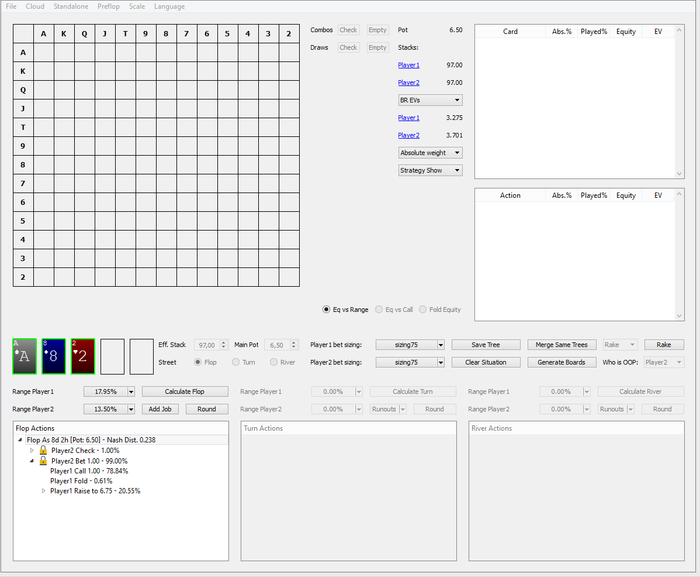
Task: Click Draws Check button
Action: point(348,47)
